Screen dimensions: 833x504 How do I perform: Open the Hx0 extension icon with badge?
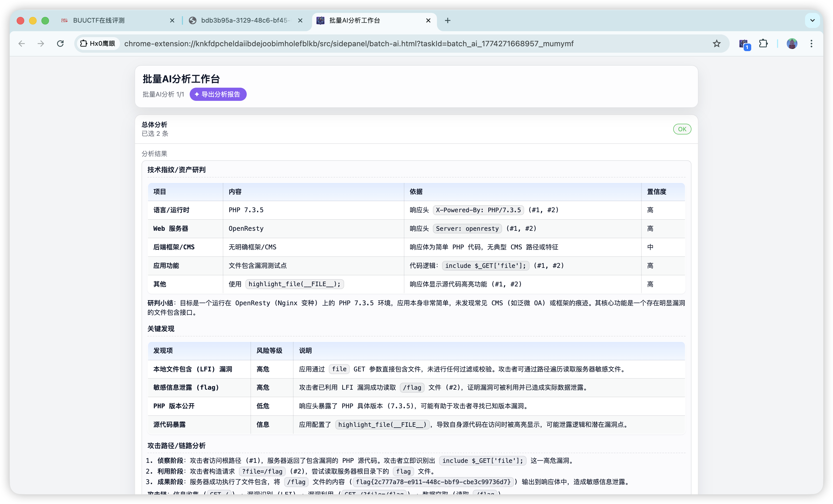coord(744,44)
